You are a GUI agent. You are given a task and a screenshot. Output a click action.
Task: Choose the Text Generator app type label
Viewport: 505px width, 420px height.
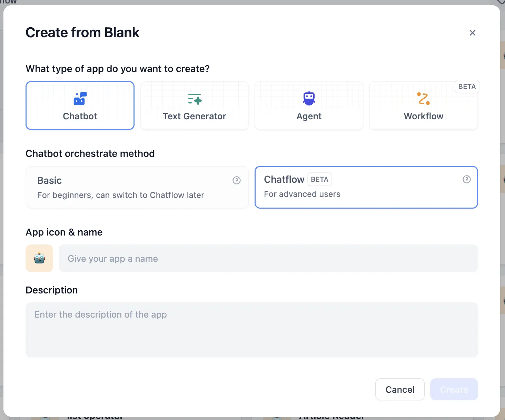pyautogui.click(x=195, y=116)
